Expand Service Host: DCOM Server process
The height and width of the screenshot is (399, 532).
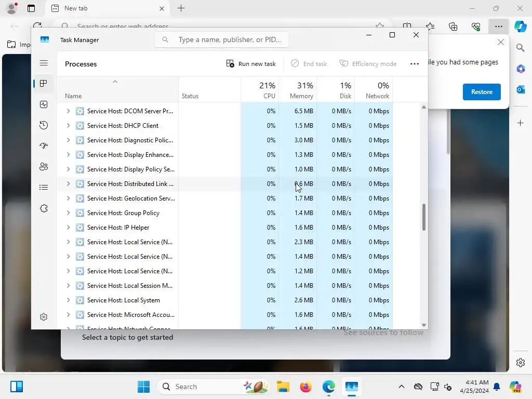click(x=68, y=111)
